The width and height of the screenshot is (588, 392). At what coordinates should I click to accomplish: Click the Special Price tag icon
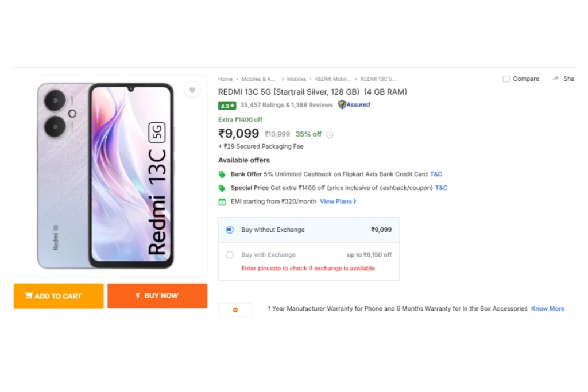222,188
